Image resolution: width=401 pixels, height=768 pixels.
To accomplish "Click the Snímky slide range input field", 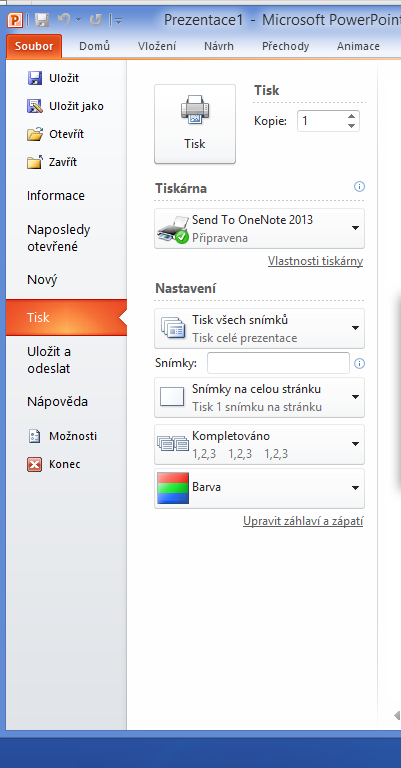I will tap(278, 363).
